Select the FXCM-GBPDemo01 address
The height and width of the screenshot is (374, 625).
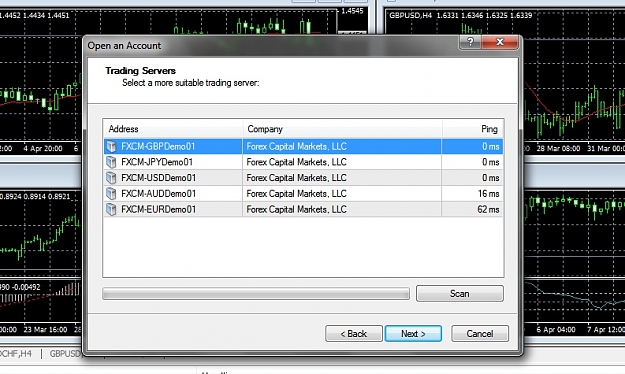pos(158,147)
